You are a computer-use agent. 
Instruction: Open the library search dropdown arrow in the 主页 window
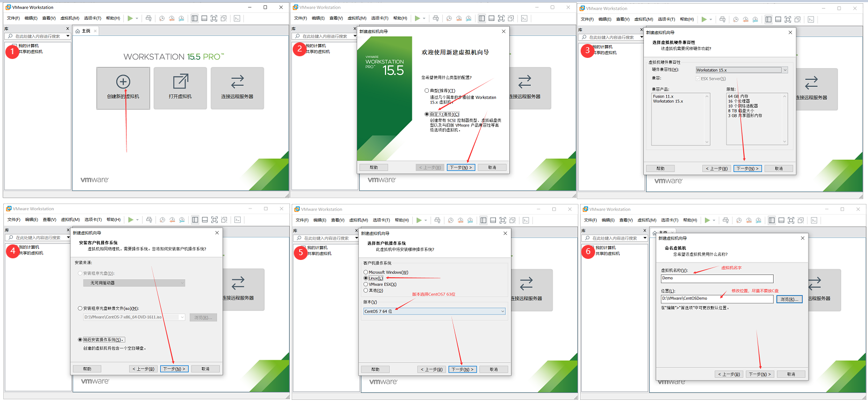[x=68, y=36]
